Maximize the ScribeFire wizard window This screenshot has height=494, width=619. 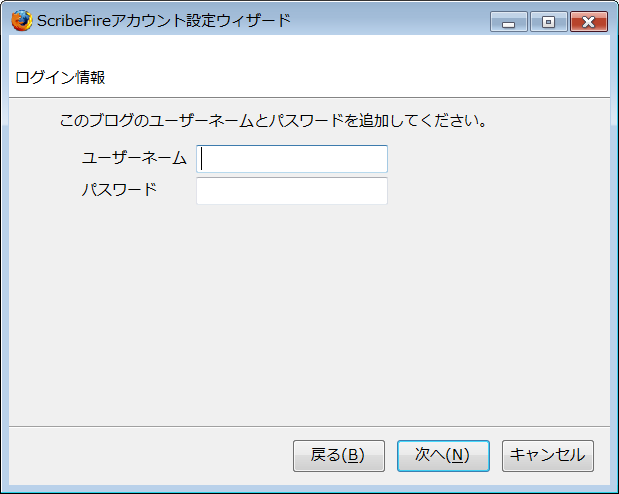tap(548, 22)
